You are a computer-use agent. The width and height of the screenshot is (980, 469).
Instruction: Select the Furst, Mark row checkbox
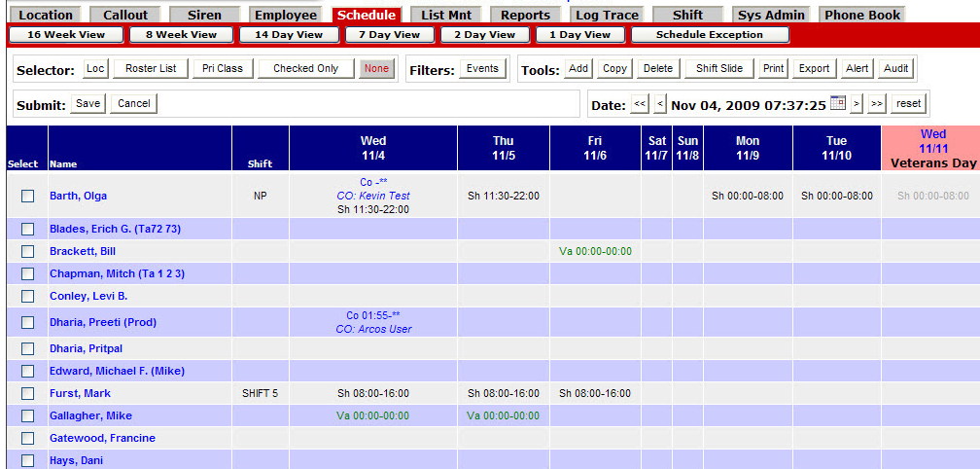point(28,393)
